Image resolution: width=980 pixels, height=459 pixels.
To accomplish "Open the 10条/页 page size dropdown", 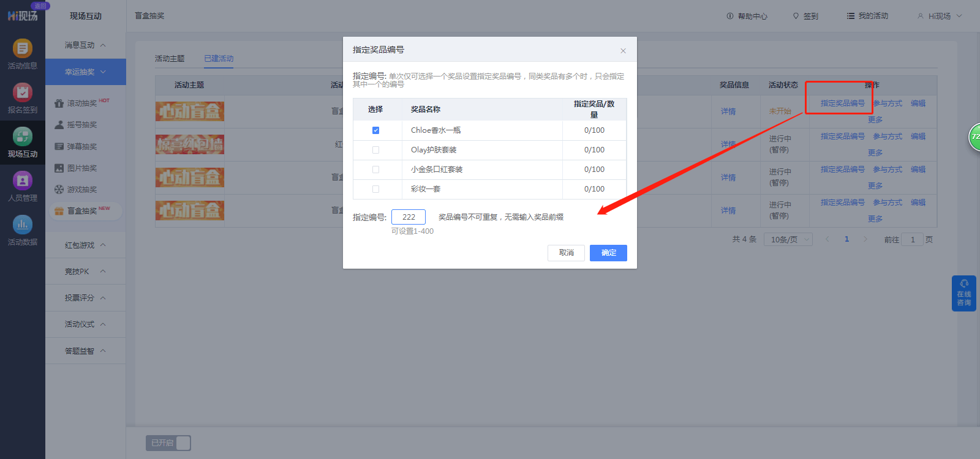I will pos(788,239).
